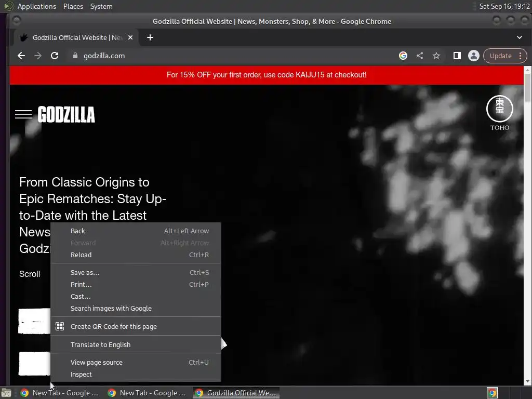Open the Chrome three-dot menu
The image size is (532, 399).
[521, 56]
